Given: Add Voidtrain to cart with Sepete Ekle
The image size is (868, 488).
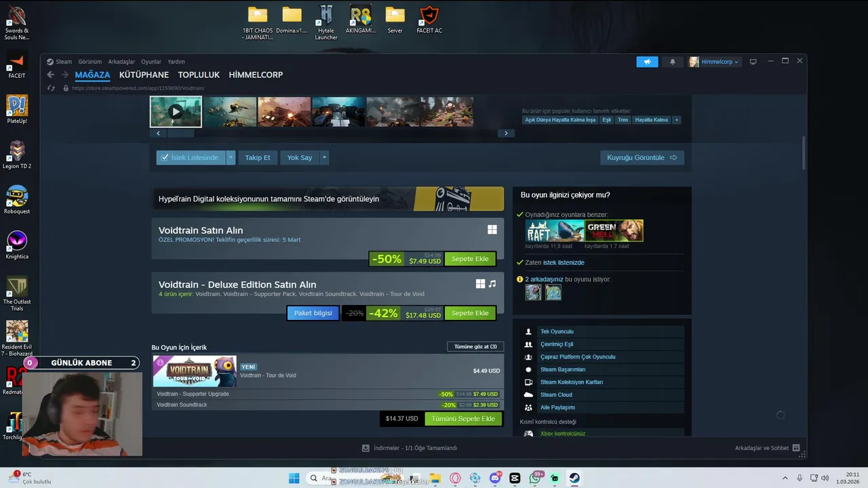Looking at the screenshot, I should [x=470, y=259].
